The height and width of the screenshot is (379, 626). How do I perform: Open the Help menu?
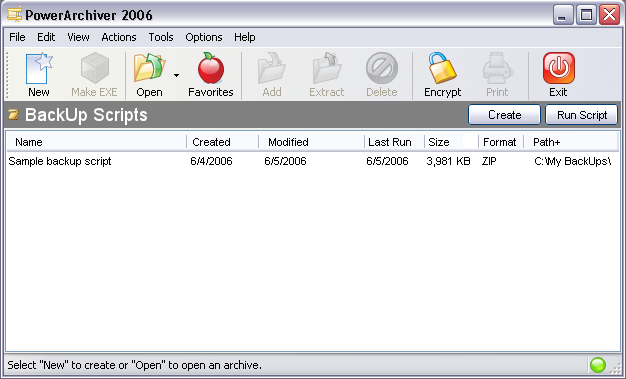coord(245,37)
